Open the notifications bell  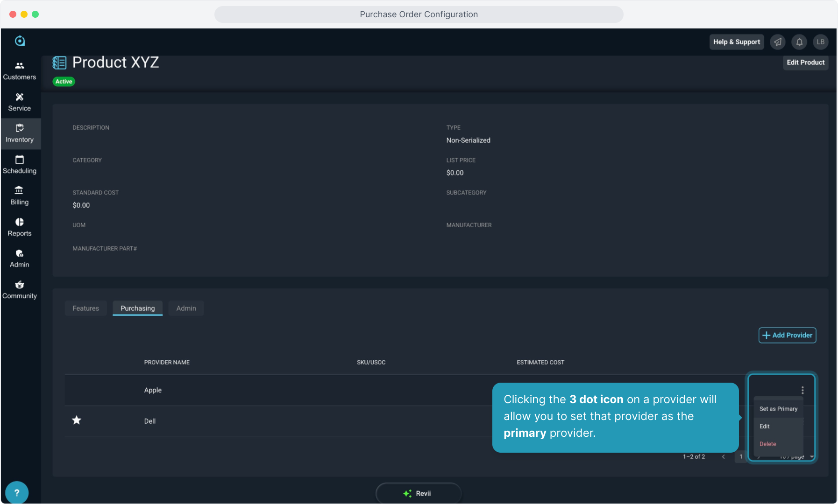click(799, 42)
